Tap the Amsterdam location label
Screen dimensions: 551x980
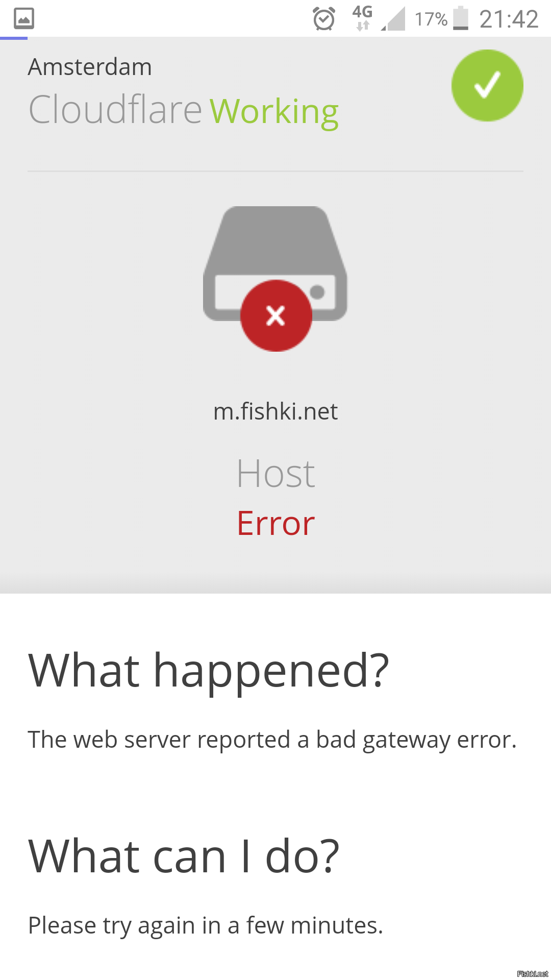click(90, 67)
